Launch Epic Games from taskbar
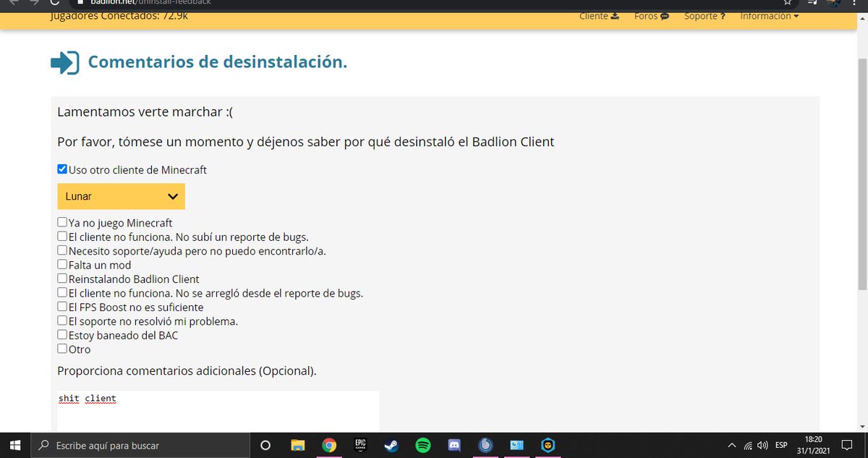The image size is (868, 458). pos(360,445)
